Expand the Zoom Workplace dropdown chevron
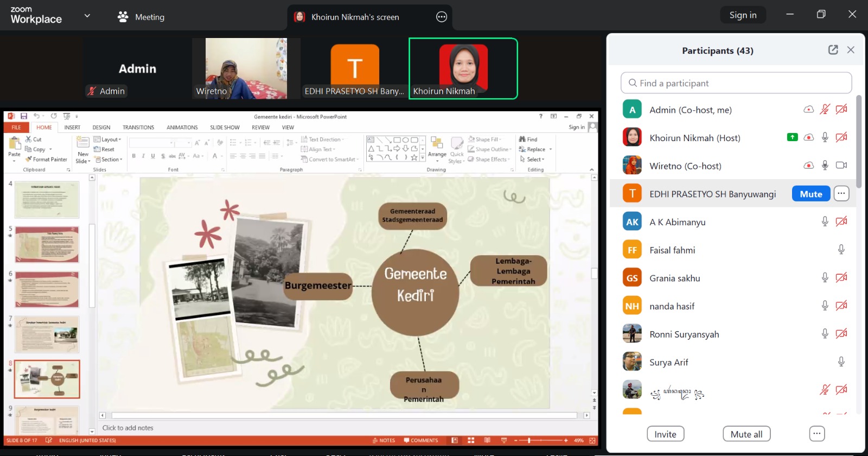868x456 pixels. point(87,16)
